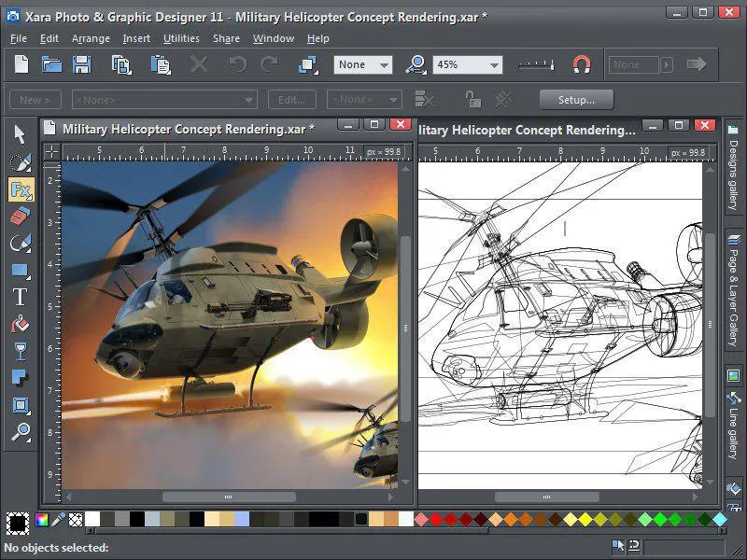This screenshot has width=747, height=560.
Task: Open a file with folder icon
Action: 51,64
